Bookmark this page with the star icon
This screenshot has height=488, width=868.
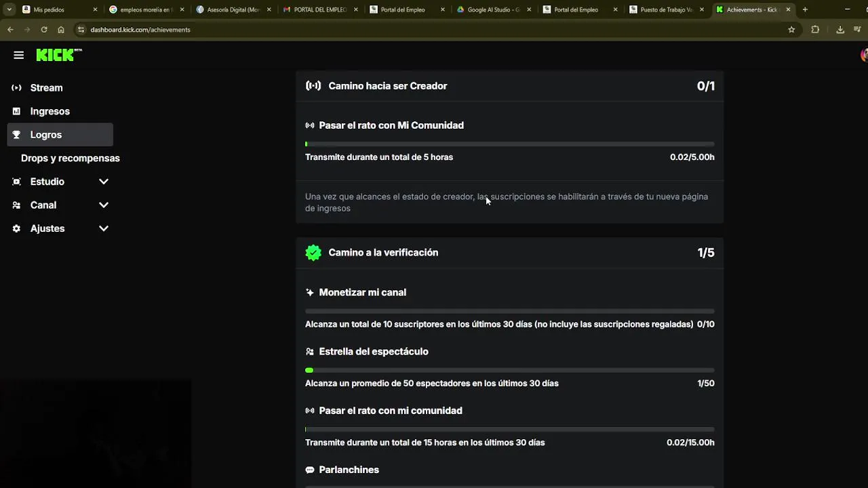point(791,30)
